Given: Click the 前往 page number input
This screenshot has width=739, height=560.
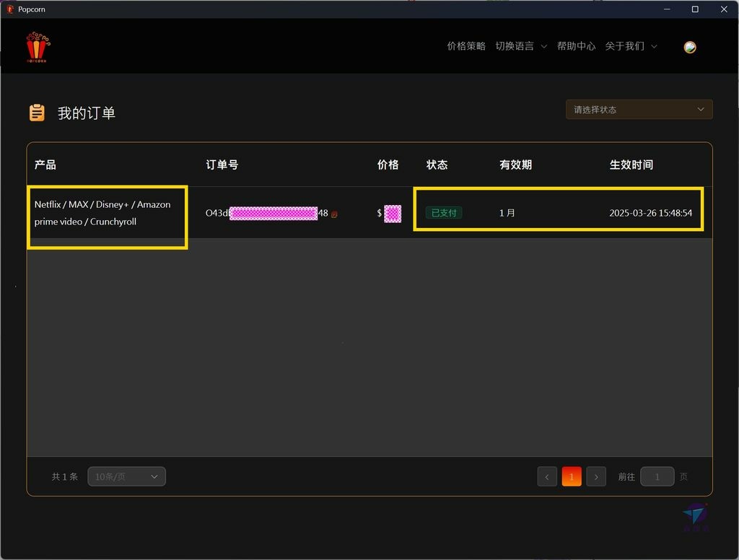Looking at the screenshot, I should pos(657,476).
